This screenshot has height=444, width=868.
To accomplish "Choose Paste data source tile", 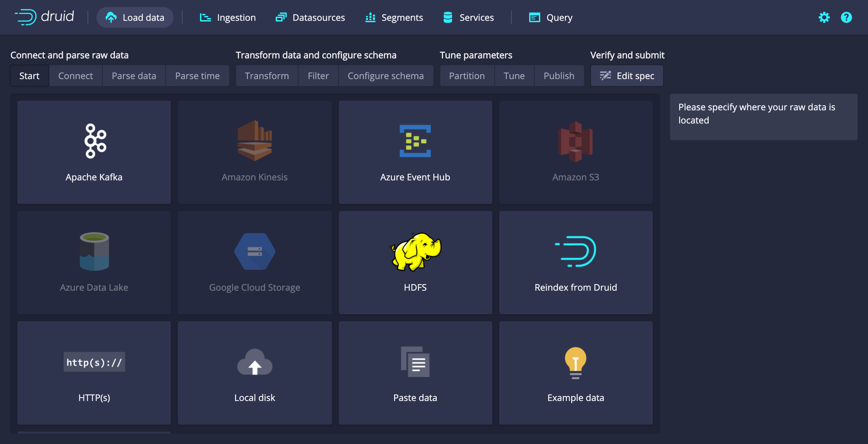I will (x=415, y=373).
